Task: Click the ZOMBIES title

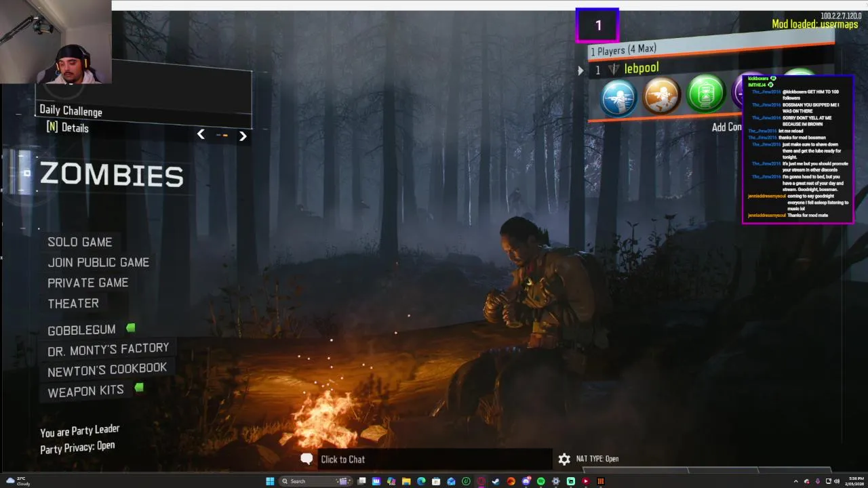Action: [111, 175]
